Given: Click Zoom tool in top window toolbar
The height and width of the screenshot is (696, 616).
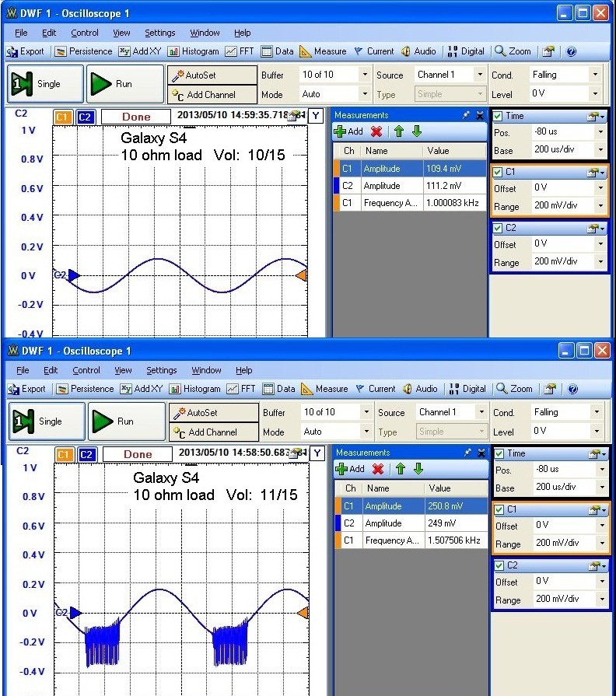Looking at the screenshot, I should 513,51.
